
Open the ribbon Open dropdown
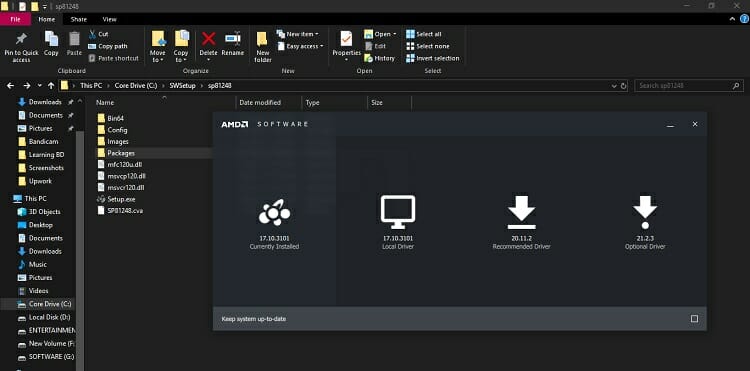tap(380, 34)
